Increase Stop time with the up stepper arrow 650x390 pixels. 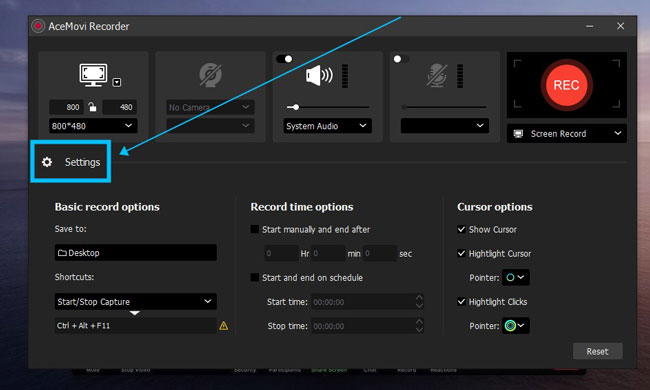tap(419, 322)
